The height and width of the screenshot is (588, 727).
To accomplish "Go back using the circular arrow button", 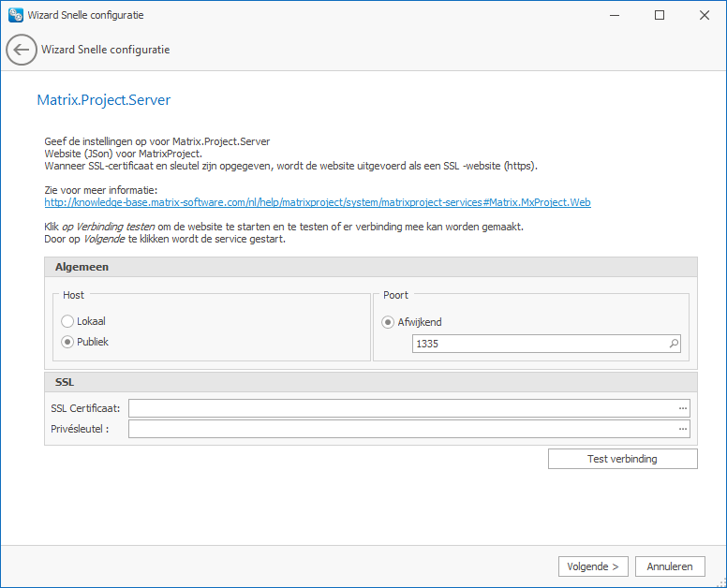I will point(21,50).
